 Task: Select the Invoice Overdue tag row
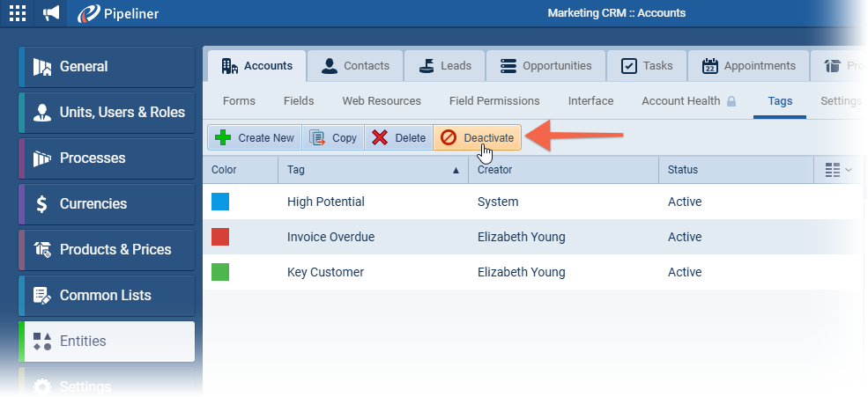(x=532, y=237)
